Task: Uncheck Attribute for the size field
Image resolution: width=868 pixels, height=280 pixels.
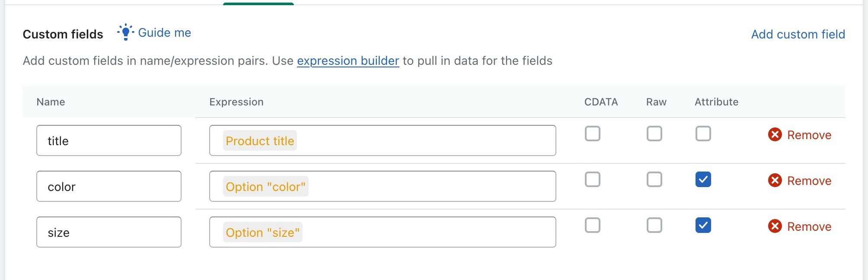Action: point(703,225)
